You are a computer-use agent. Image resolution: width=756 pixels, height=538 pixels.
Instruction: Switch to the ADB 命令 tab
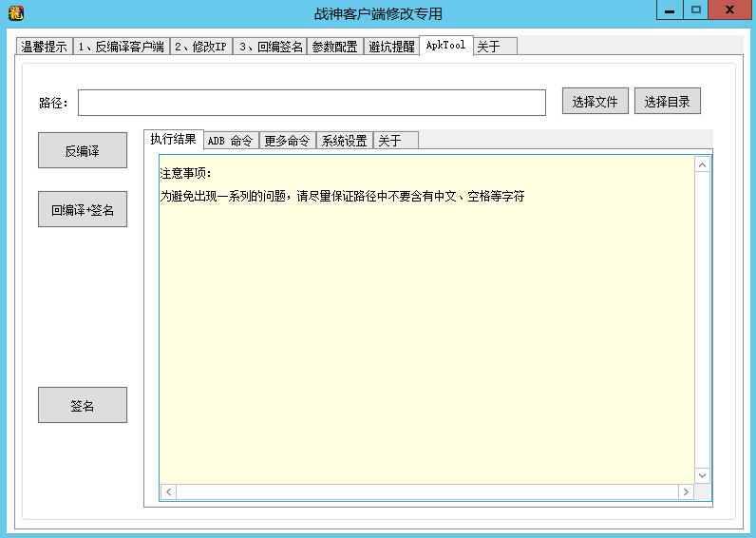click(231, 141)
